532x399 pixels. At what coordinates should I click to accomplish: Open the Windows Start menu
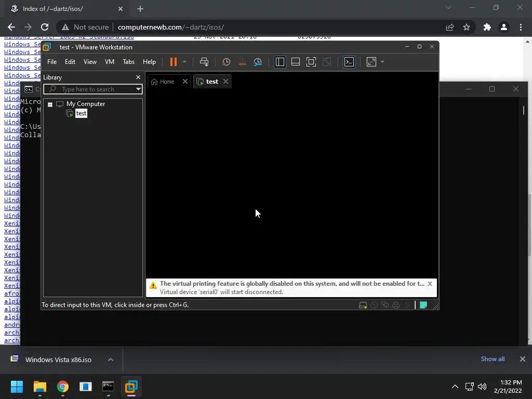pyautogui.click(x=17, y=387)
